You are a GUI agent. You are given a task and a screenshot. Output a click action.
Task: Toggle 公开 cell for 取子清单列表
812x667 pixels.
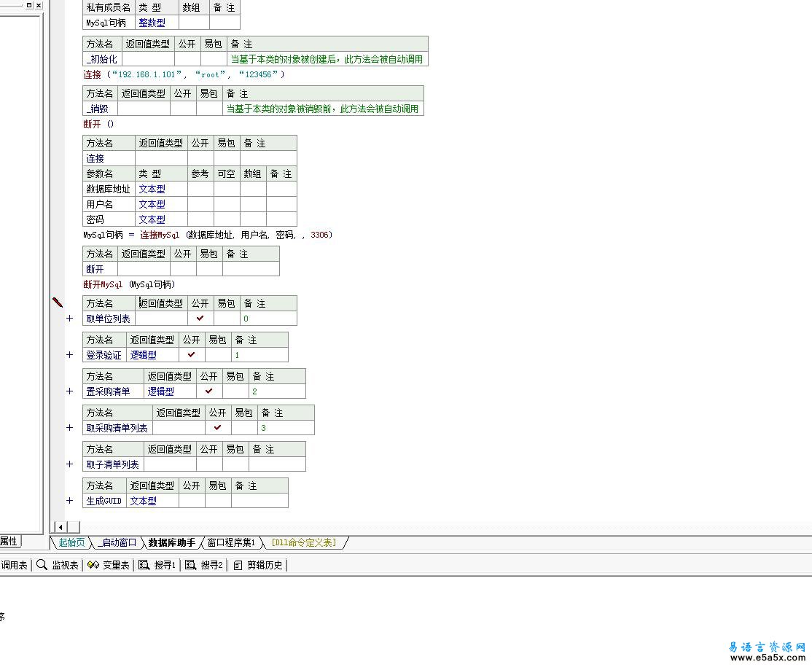point(209,464)
